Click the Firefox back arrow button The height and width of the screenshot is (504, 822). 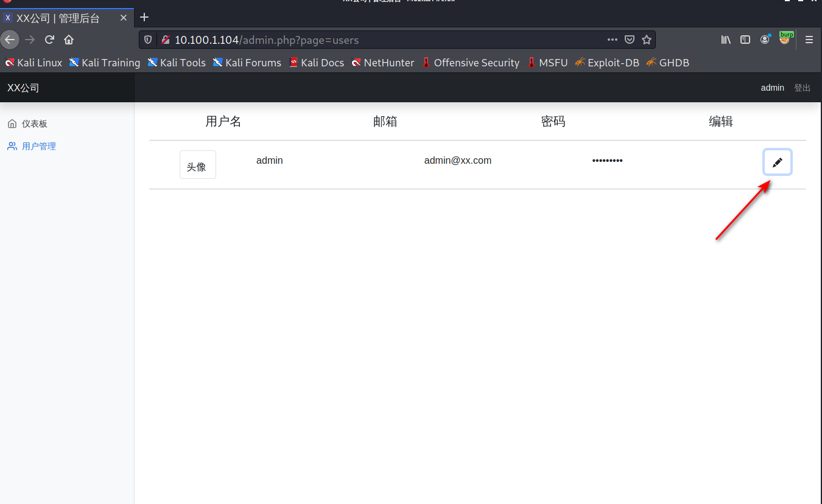tap(10, 40)
